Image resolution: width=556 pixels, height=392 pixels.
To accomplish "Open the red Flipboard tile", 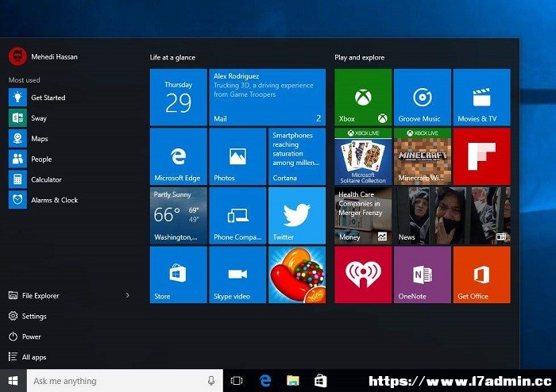I will 481,156.
